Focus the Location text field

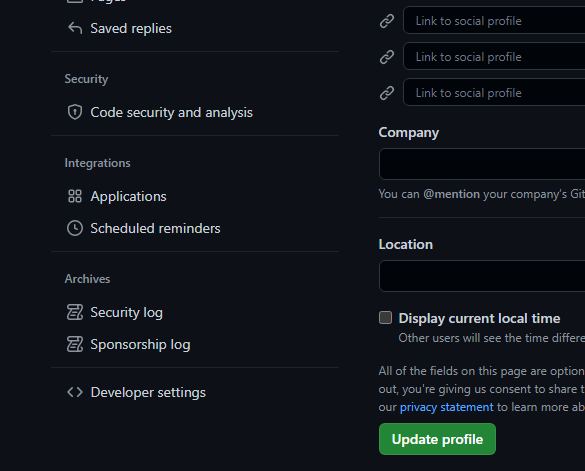click(482, 276)
